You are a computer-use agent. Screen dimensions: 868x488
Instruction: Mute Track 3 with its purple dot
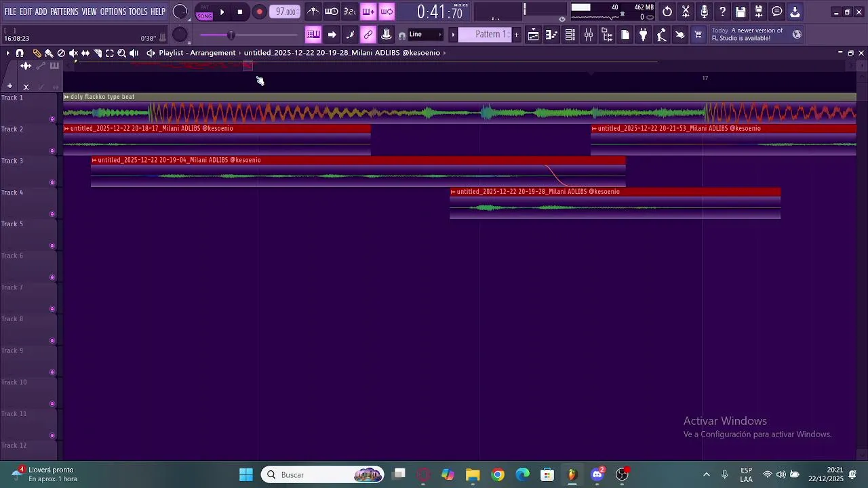coord(52,182)
